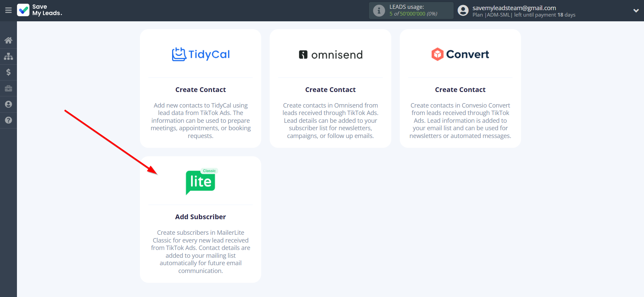Click savemyleadsteam@gmail.com account email
This screenshot has width=644, height=297.
coord(514,8)
